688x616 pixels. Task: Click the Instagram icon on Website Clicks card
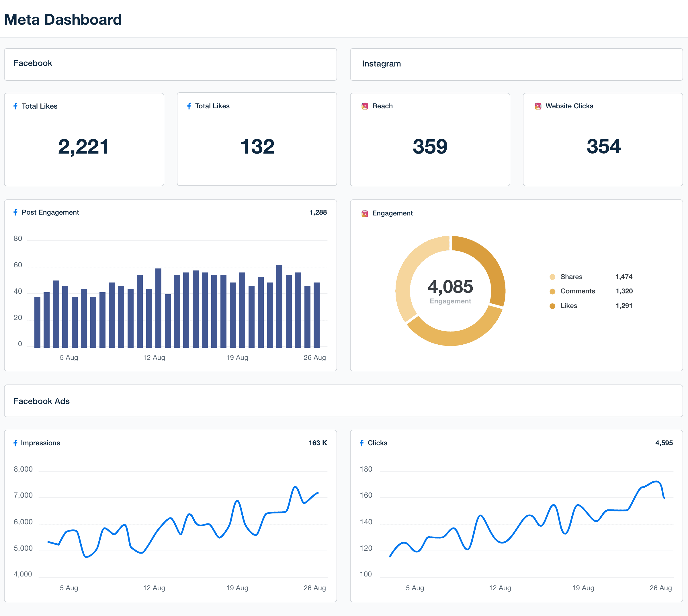(538, 106)
